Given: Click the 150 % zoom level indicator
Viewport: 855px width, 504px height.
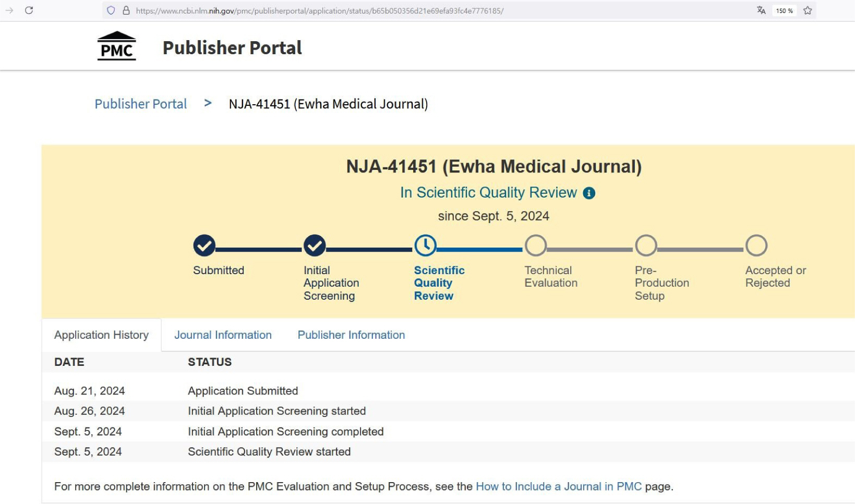Looking at the screenshot, I should [784, 10].
